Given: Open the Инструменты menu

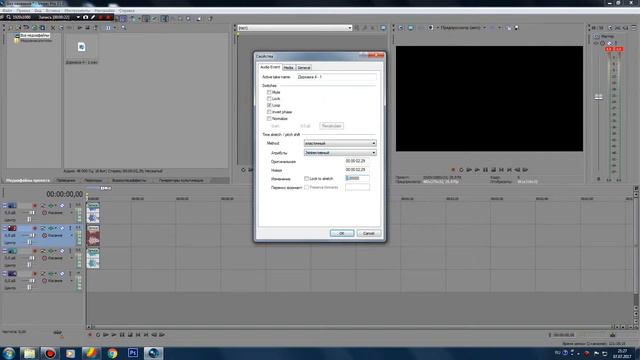Looking at the screenshot, I should 78,10.
